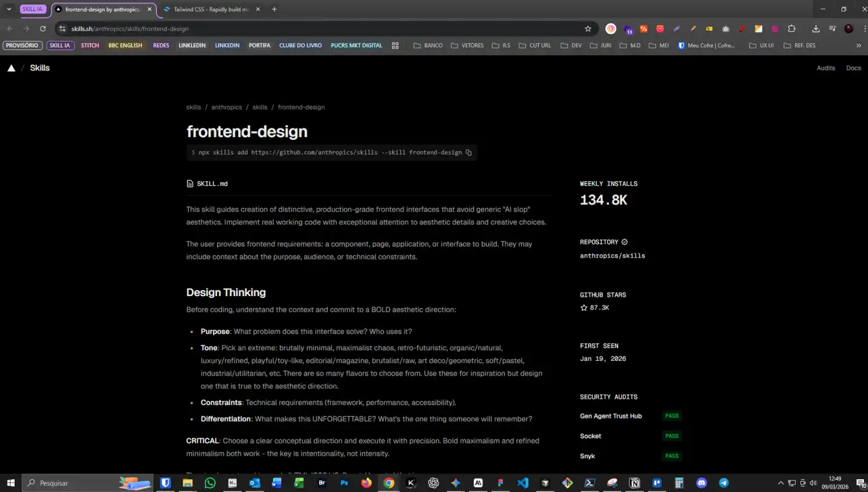Copy the npx skills install command
868x492 pixels.
point(468,153)
